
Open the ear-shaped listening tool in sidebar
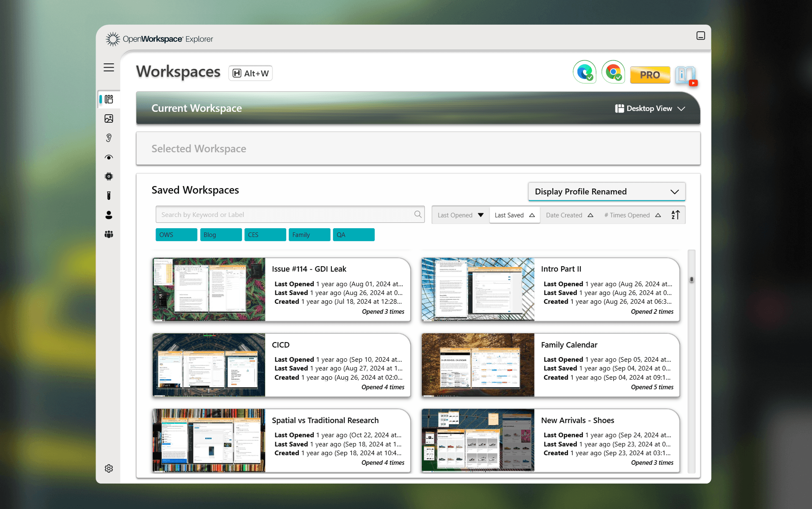(108, 138)
